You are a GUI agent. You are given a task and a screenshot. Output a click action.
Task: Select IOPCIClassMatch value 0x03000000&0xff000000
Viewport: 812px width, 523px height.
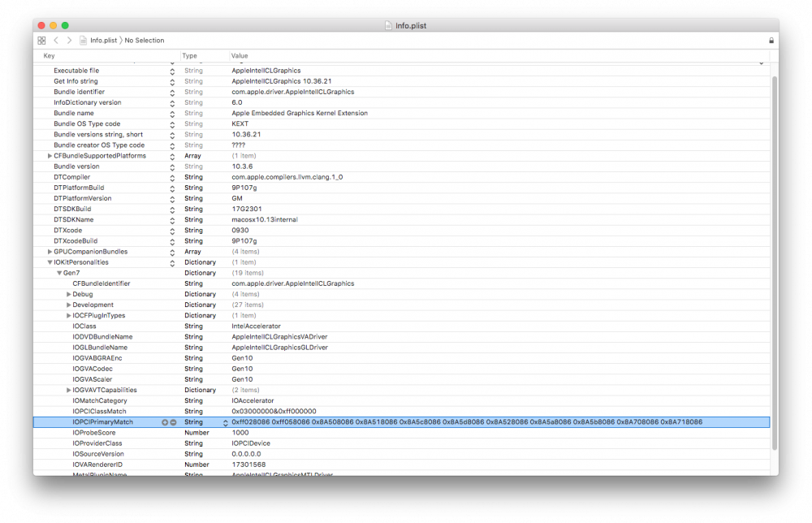click(274, 412)
